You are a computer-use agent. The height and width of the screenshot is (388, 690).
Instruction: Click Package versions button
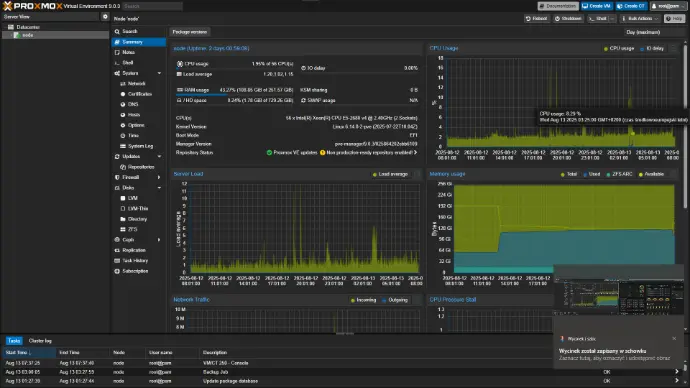[190, 32]
